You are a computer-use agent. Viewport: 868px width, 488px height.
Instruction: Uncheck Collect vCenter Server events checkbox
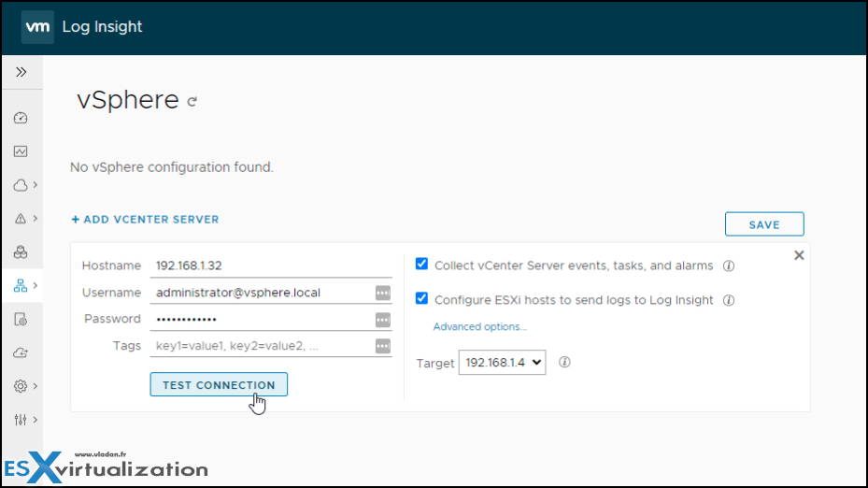[421, 265]
